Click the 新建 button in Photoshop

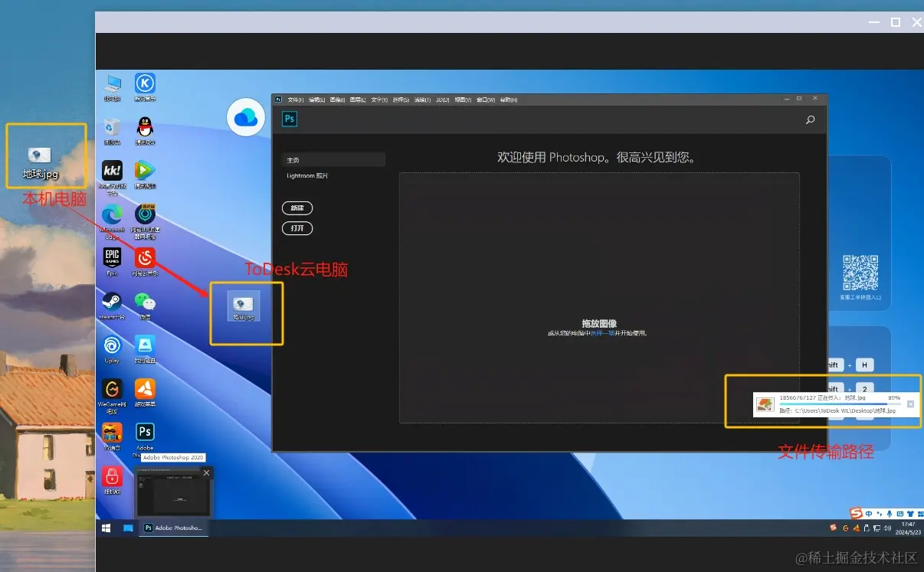click(297, 208)
